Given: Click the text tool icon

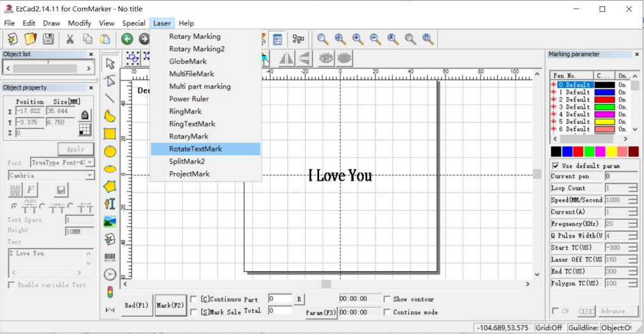Looking at the screenshot, I should tap(110, 204).
